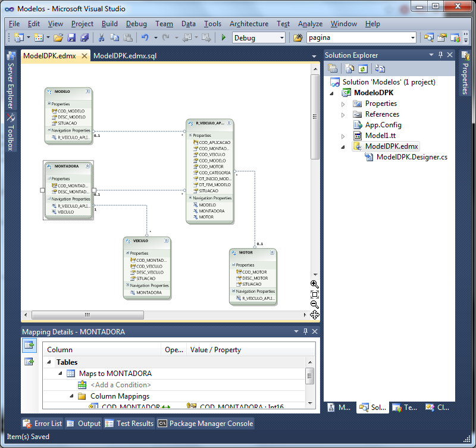The width and height of the screenshot is (476, 448).
Task: Open the Architecture menu
Action: [249, 24]
